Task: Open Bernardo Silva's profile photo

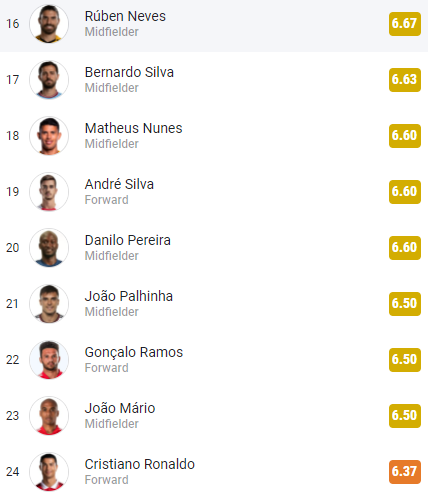Action: pos(49,80)
